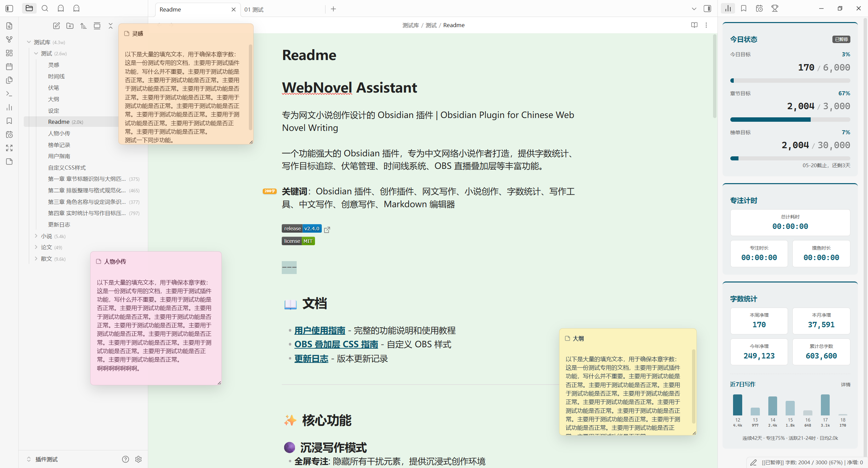Open the command palette ribbon icon
The image size is (868, 468).
[9, 94]
